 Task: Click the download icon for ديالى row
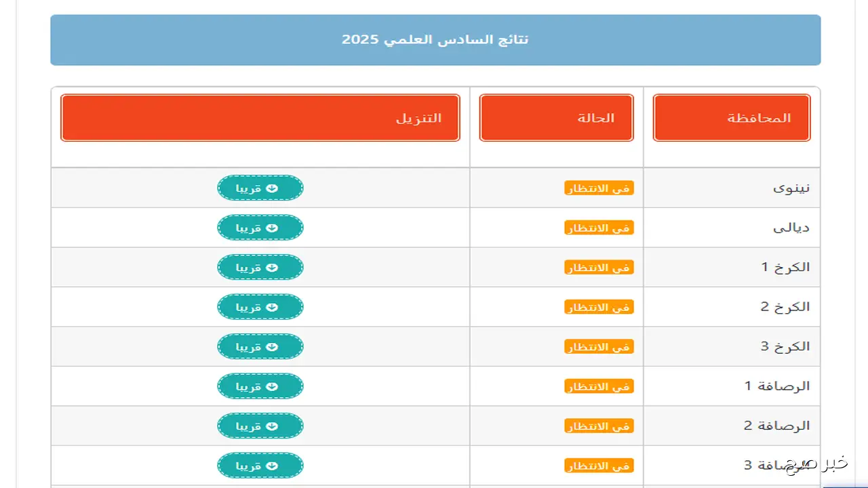click(x=273, y=227)
